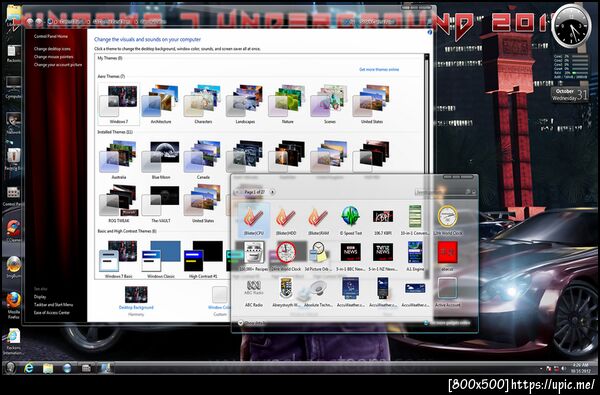Apply the Windows Classic theme
The image size is (600, 395).
click(x=161, y=259)
